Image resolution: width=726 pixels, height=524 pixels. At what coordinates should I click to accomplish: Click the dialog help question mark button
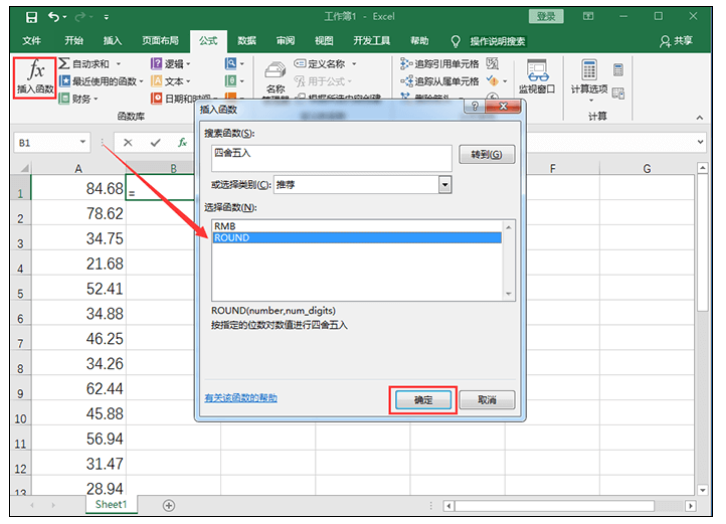pos(474,106)
